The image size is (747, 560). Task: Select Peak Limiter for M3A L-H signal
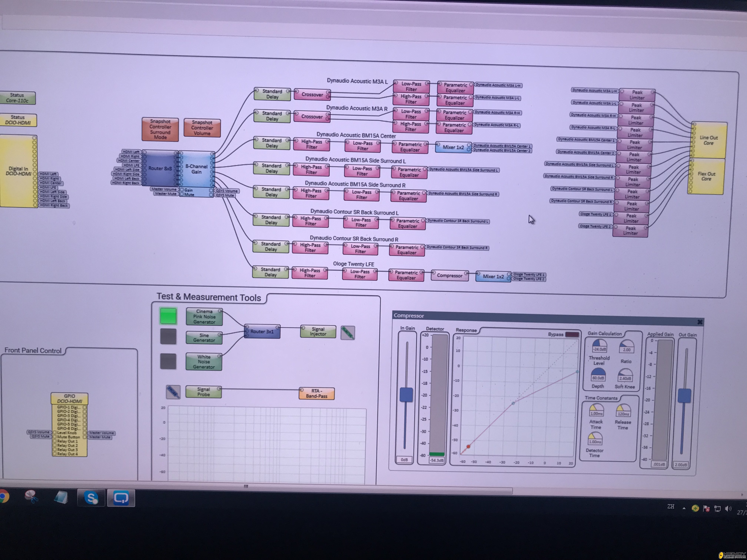tap(637, 95)
